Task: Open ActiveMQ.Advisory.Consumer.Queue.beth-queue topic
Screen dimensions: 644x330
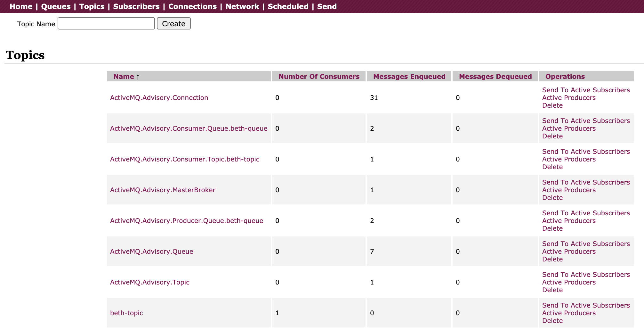Action: pyautogui.click(x=189, y=128)
